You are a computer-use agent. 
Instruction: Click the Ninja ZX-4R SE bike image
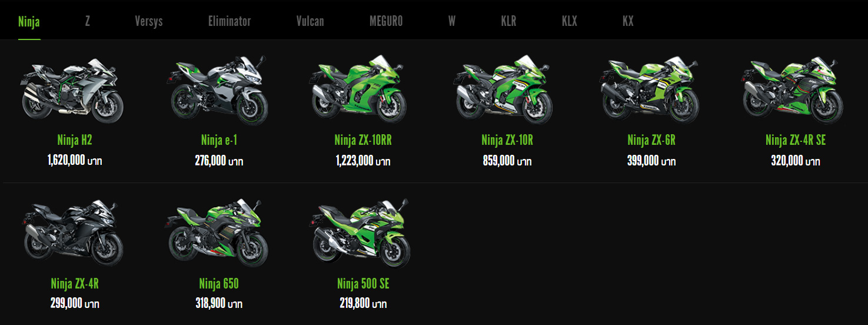[796, 90]
